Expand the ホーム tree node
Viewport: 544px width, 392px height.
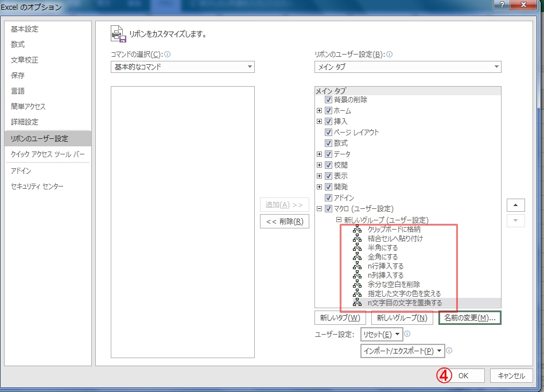[319, 111]
